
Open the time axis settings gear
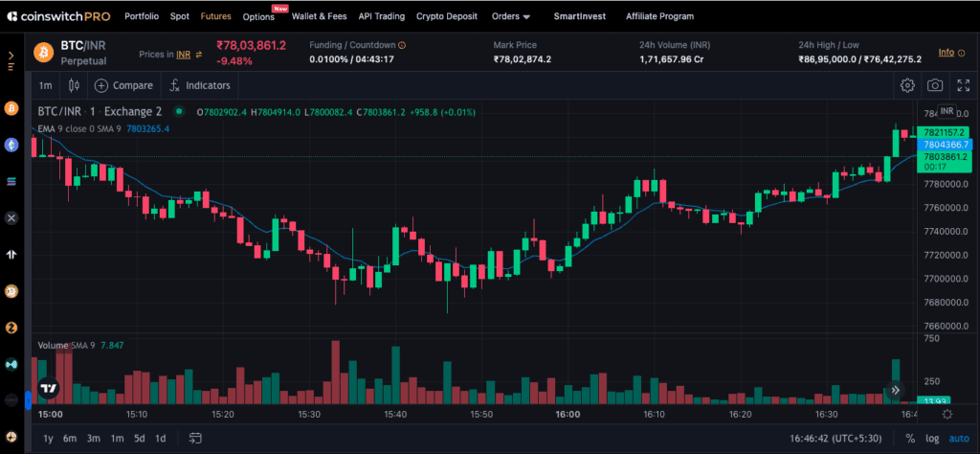pos(947,414)
